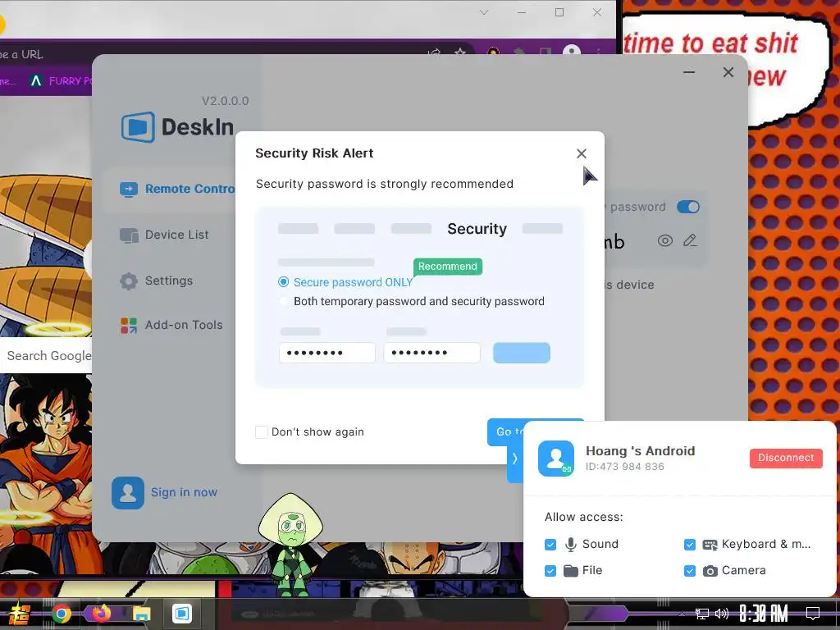This screenshot has height=630, width=840.
Task: Click the browser share icon
Action: (434, 52)
